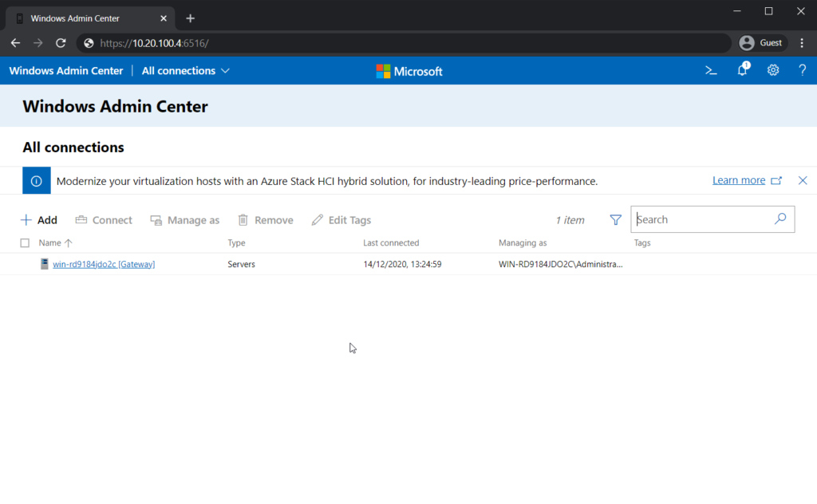
Task: Click Add to create a new connection
Action: [x=38, y=219]
